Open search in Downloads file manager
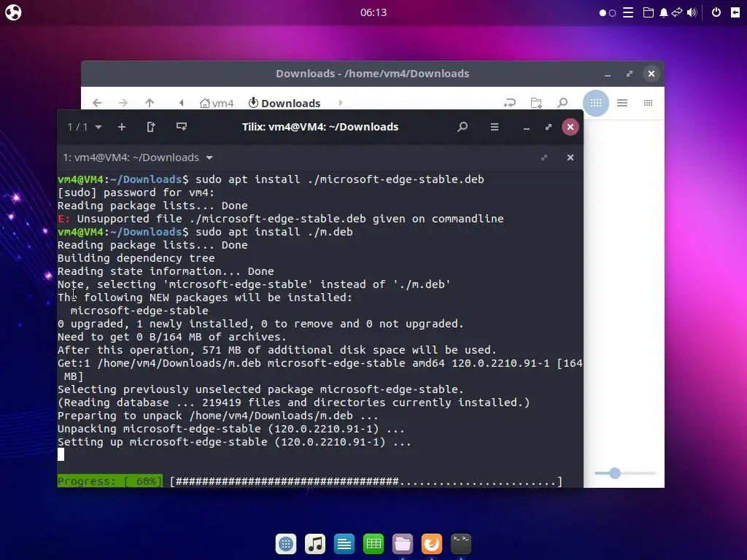747x560 pixels. click(x=562, y=103)
